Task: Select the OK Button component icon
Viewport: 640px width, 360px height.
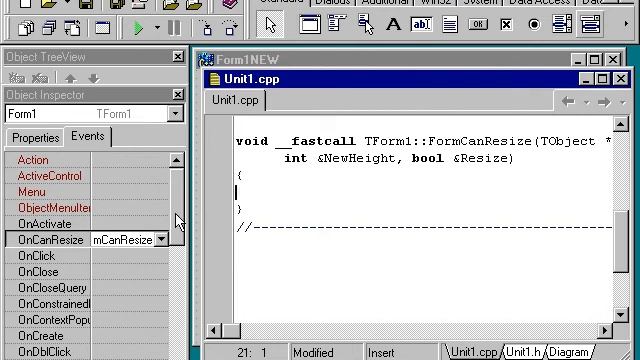Action: coord(478,24)
